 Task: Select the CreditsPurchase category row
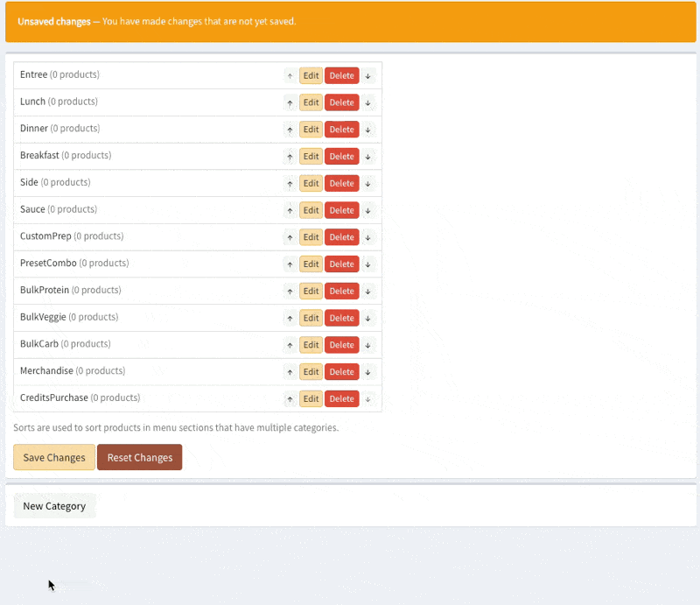click(198, 398)
